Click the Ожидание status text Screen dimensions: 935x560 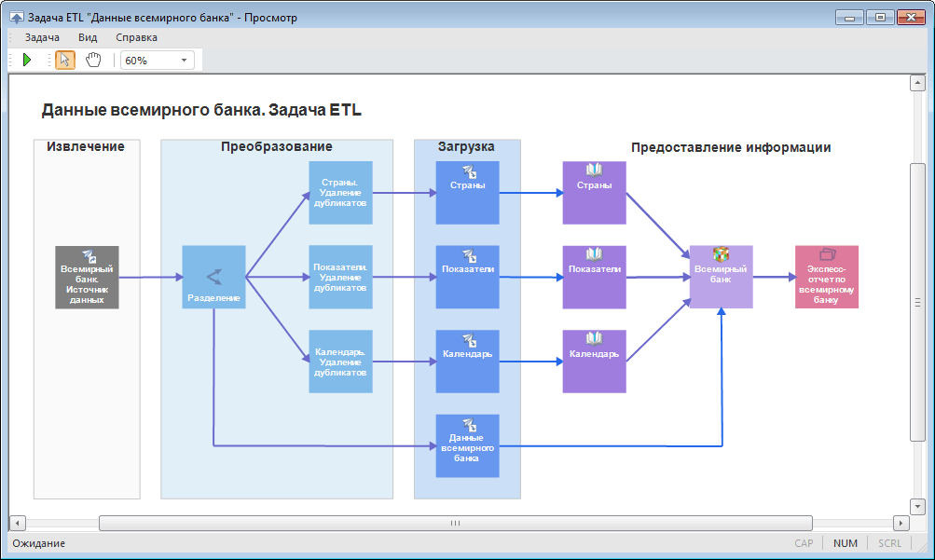(x=39, y=543)
